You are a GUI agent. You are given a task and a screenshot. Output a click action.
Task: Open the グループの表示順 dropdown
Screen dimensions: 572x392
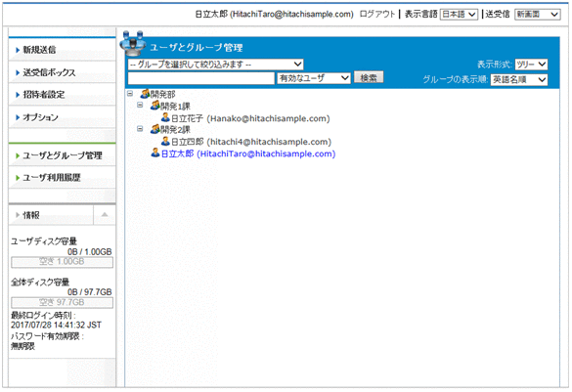click(519, 79)
